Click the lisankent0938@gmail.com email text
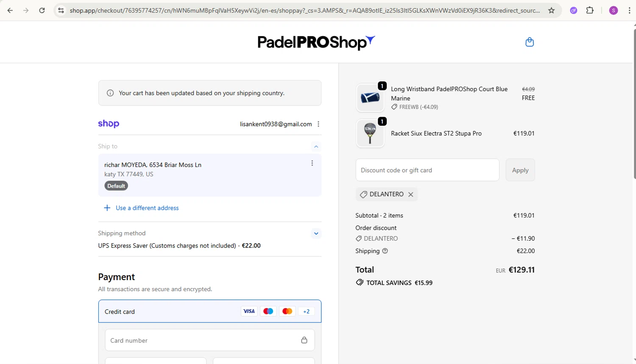This screenshot has width=636, height=364. [276, 124]
